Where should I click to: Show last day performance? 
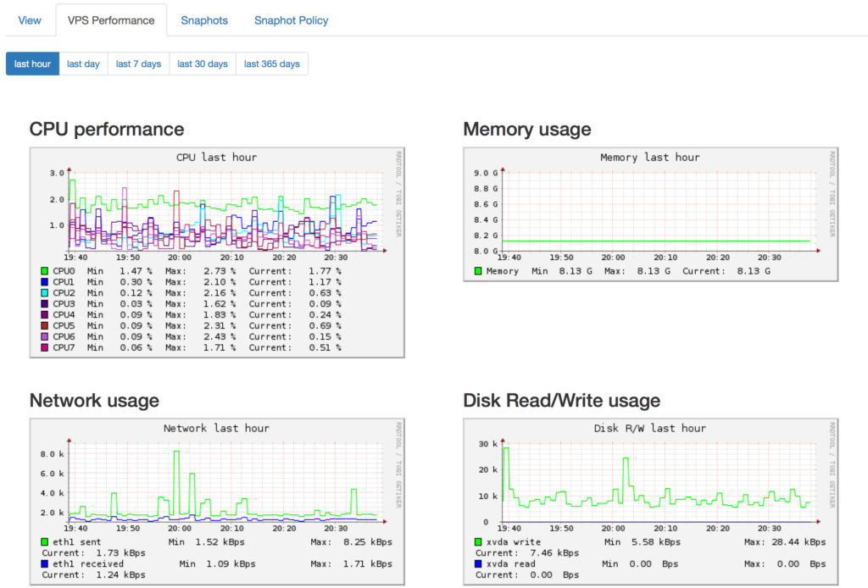click(x=83, y=64)
